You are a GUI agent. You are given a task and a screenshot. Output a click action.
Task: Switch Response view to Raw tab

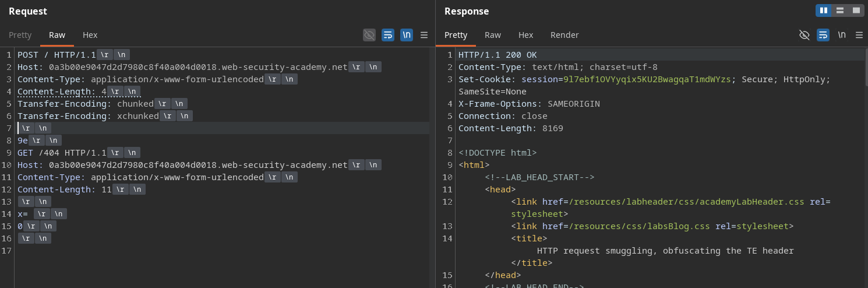tap(493, 35)
